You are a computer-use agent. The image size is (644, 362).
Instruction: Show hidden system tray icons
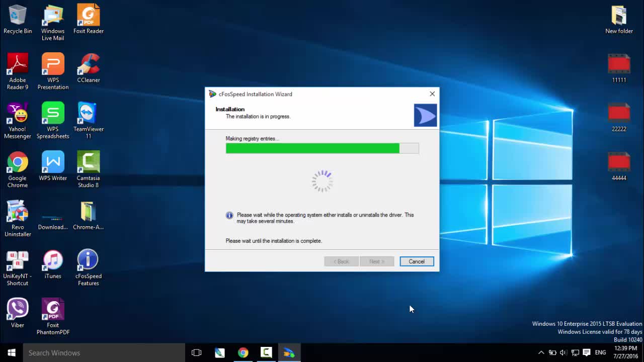click(x=541, y=352)
